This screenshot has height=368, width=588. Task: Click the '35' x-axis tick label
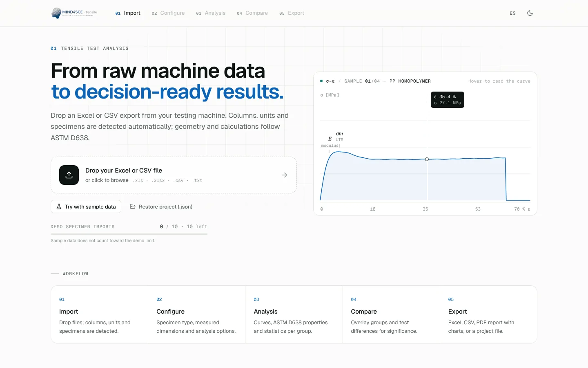point(425,209)
